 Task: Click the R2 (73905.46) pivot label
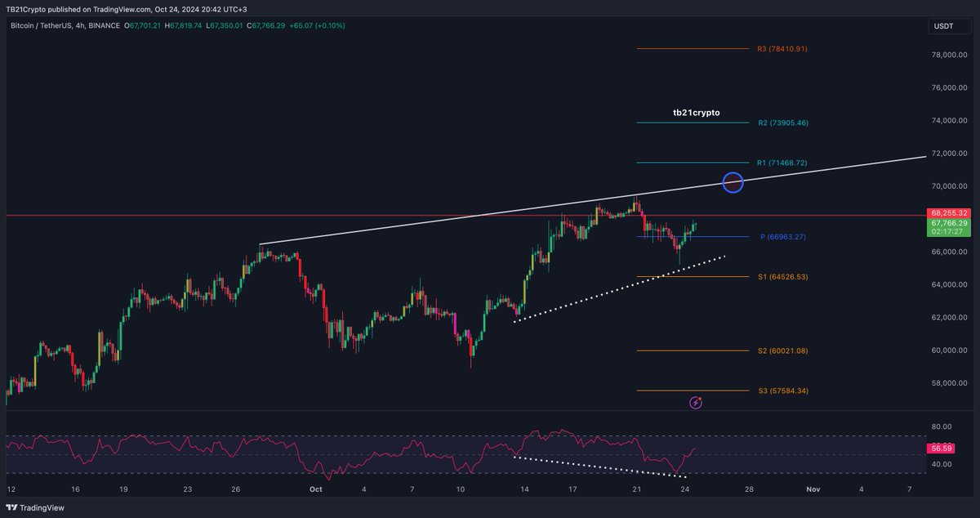(x=782, y=123)
